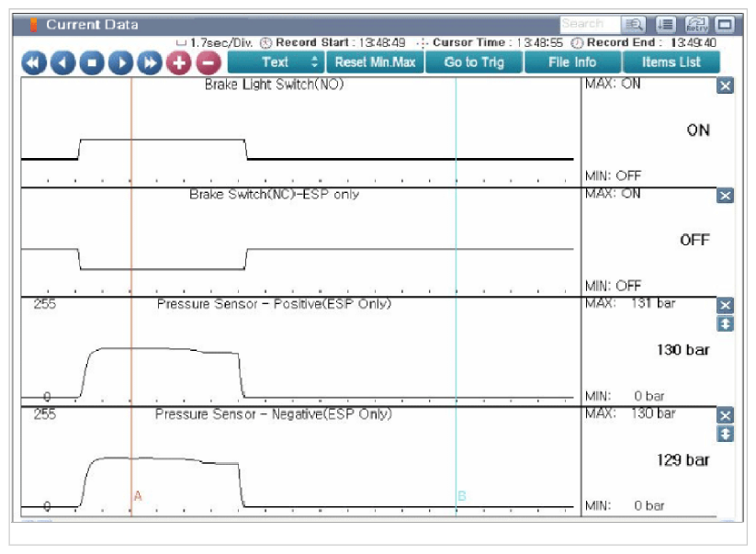This screenshot has width=756, height=554.
Task: Open the Text display mode dropdown
Action: click(276, 62)
